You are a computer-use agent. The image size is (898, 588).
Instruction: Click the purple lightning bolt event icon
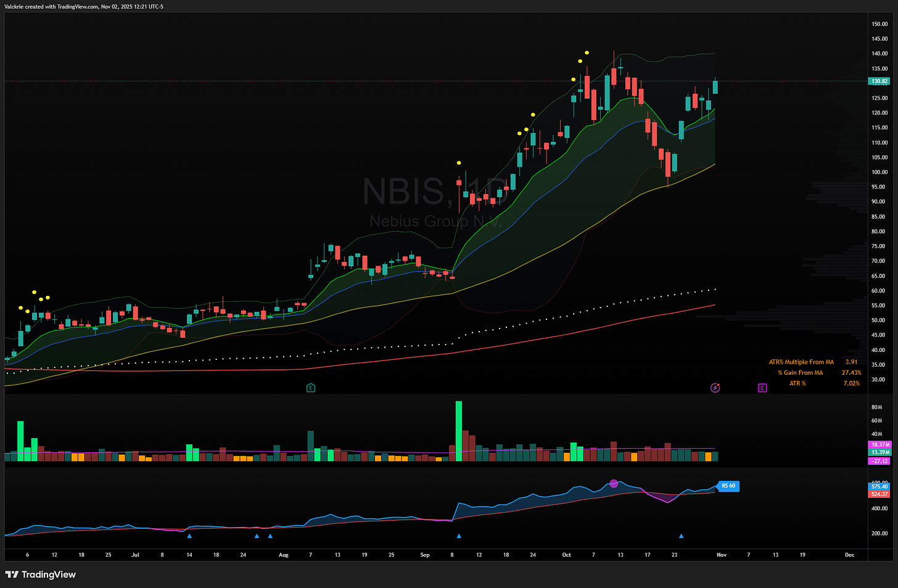coord(715,388)
